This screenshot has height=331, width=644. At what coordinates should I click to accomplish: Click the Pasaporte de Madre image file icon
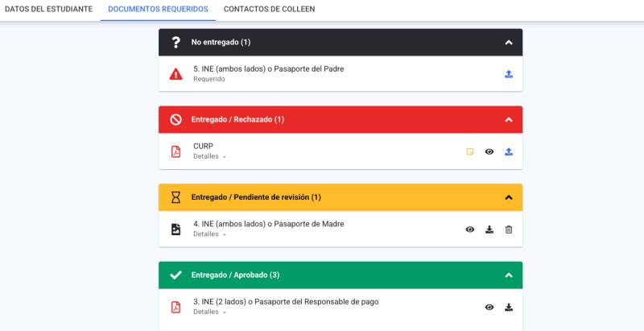click(x=175, y=230)
